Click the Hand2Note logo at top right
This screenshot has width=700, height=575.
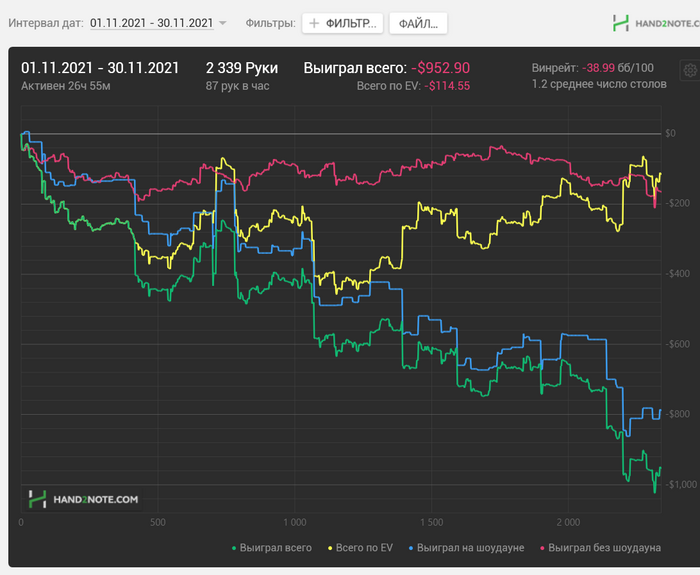[656, 23]
